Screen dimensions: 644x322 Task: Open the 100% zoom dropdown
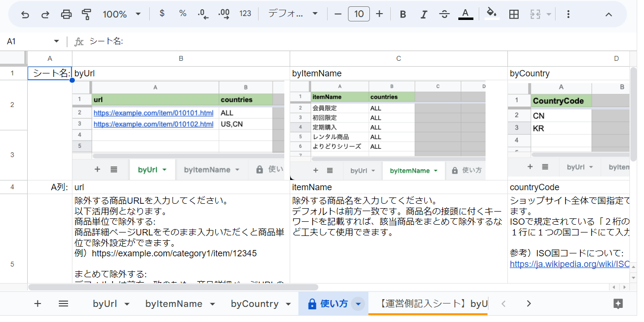pyautogui.click(x=122, y=14)
